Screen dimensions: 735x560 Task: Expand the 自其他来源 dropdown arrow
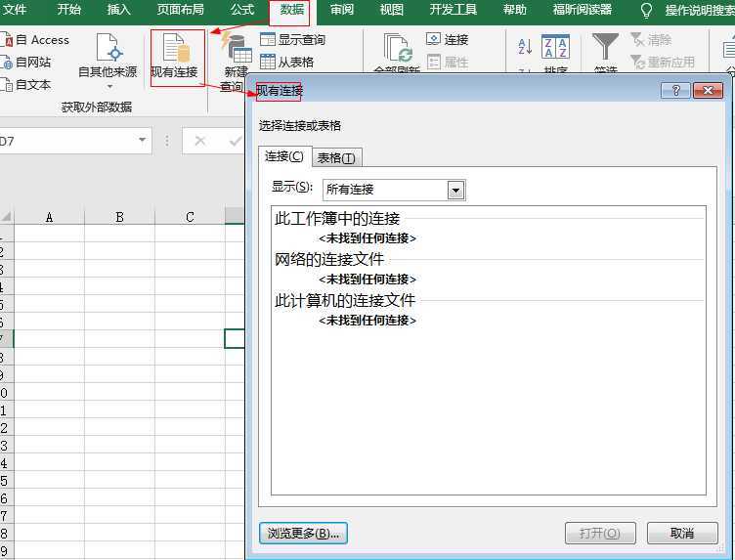109,87
